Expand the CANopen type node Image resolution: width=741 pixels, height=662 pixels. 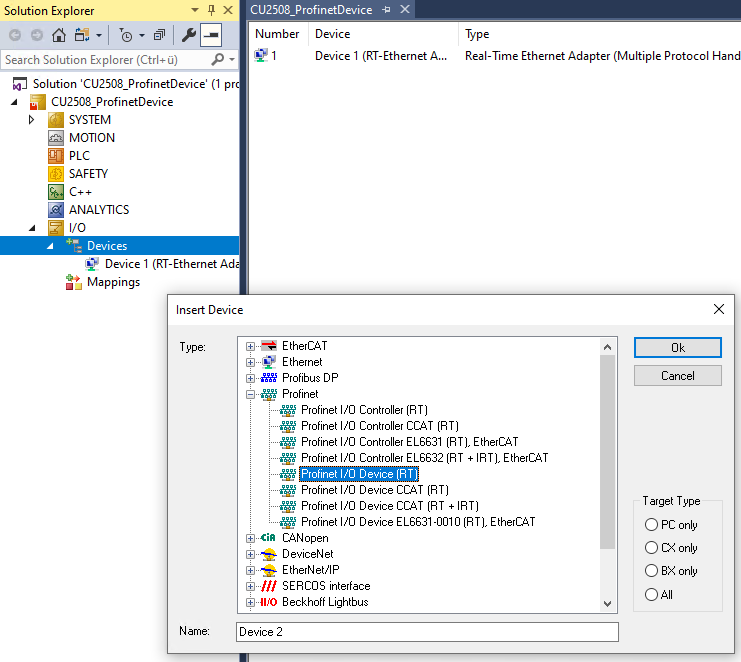(x=250, y=538)
